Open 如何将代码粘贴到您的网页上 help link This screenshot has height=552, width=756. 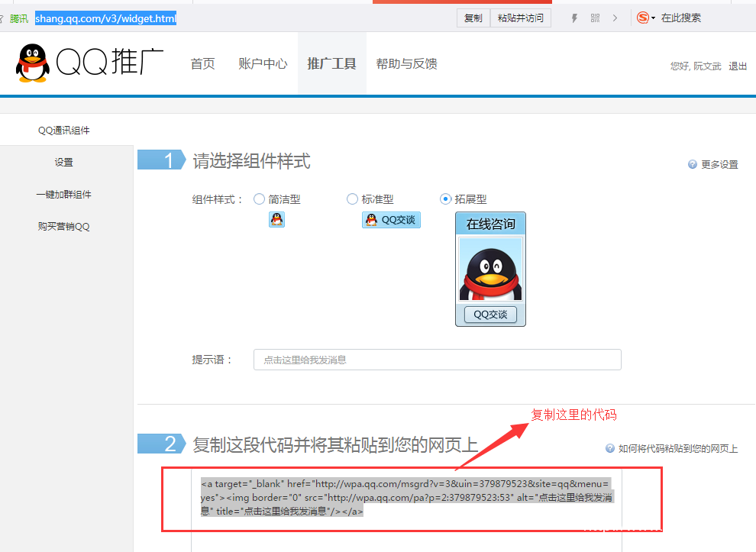(x=678, y=448)
